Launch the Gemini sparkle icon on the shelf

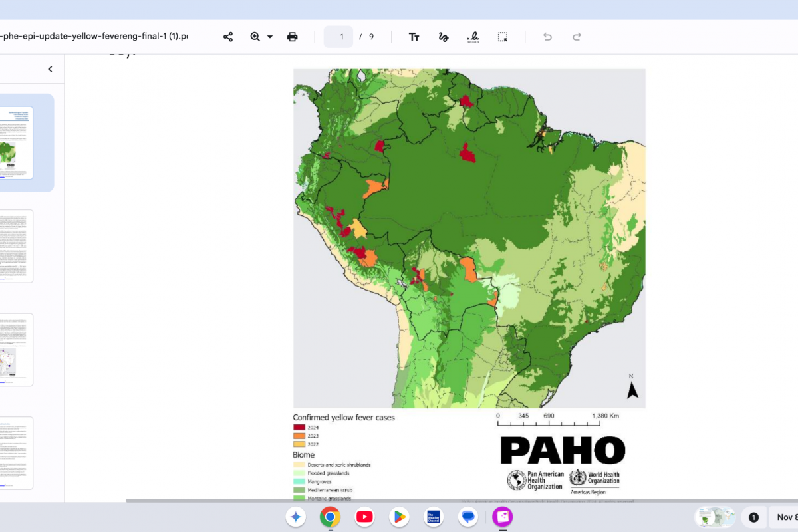tap(297, 517)
